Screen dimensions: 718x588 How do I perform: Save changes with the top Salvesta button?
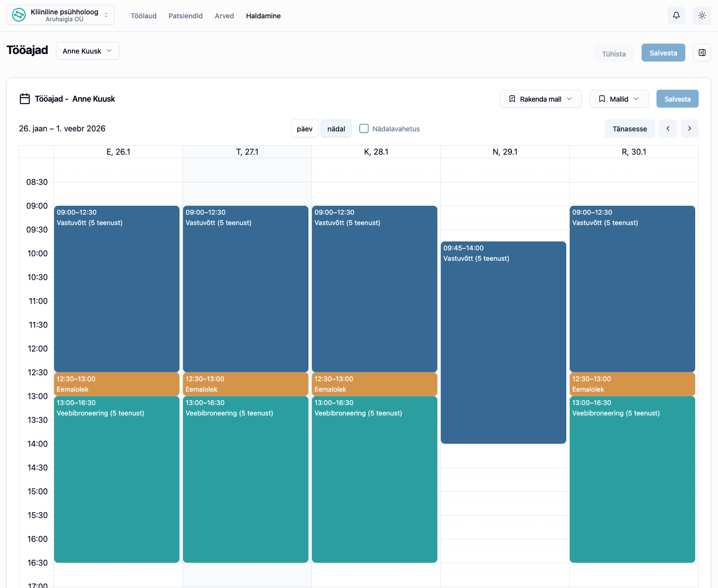point(663,53)
